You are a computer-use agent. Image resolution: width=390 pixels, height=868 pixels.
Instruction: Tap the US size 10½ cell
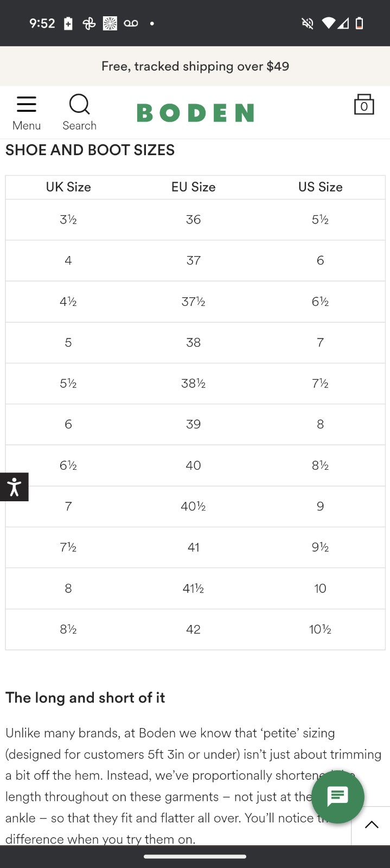(x=321, y=629)
